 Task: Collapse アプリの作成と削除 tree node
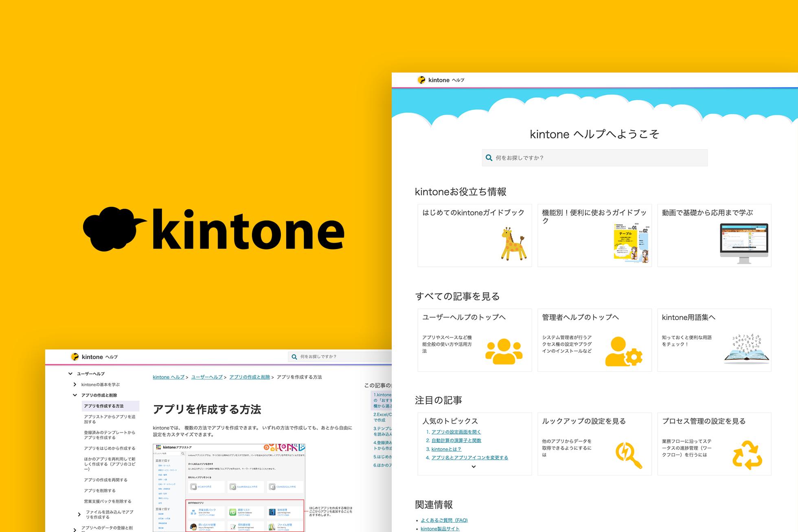point(75,395)
